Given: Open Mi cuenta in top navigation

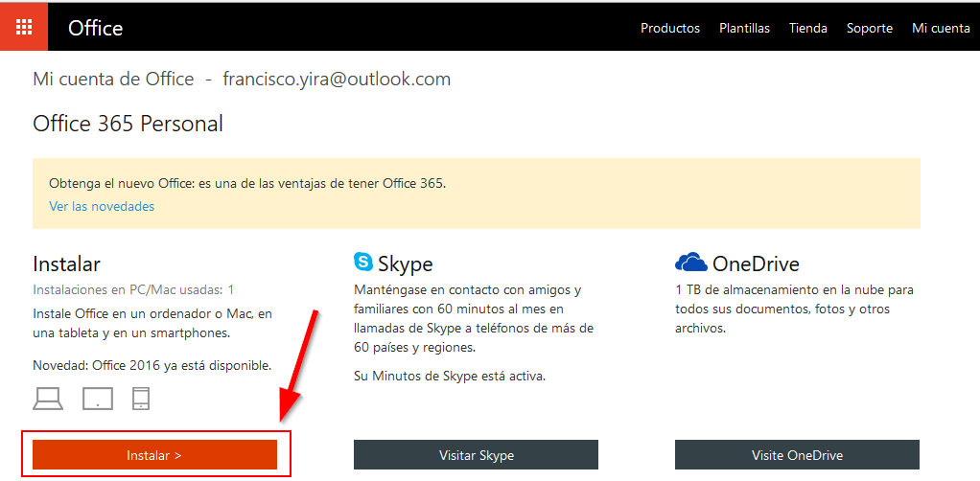Looking at the screenshot, I should (x=942, y=28).
